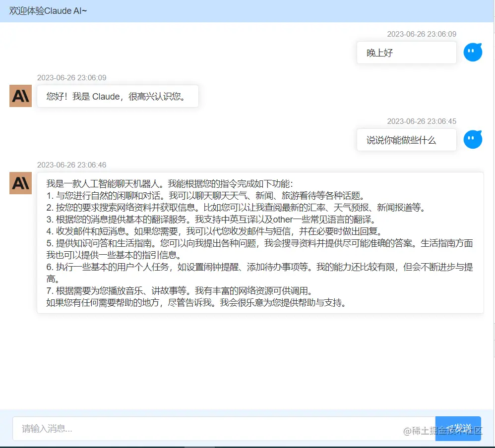Click the user avatar beside 说说你能做些什么
This screenshot has width=495, height=448.
coord(473,139)
